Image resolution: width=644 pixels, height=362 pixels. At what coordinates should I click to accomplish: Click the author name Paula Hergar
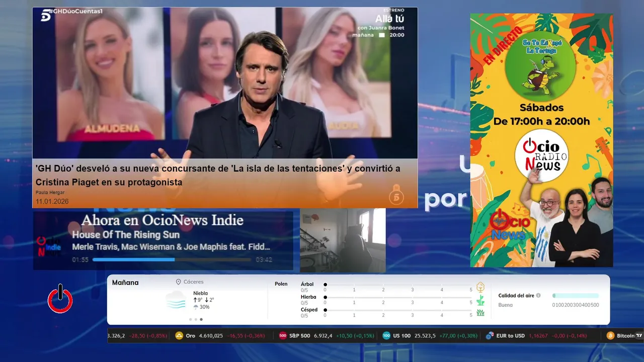tap(50, 193)
